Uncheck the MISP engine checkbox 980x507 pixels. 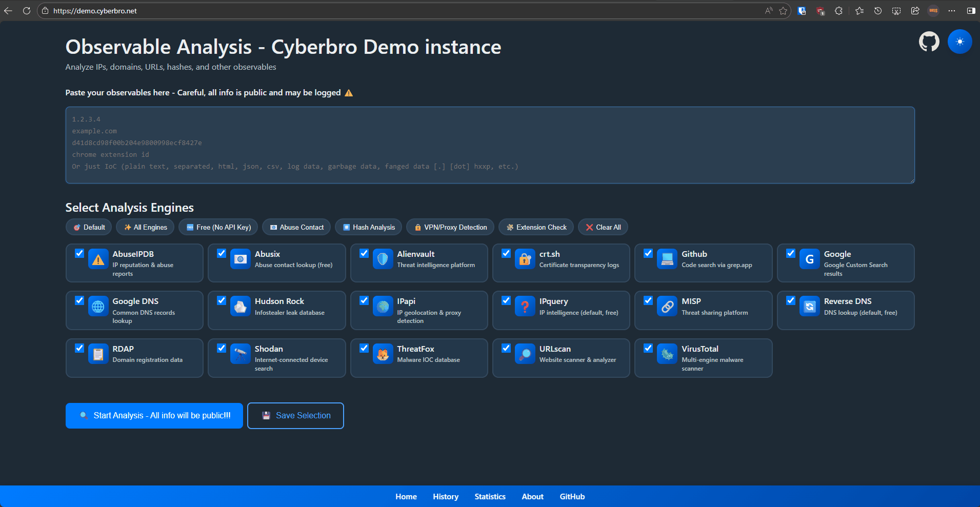coord(648,300)
